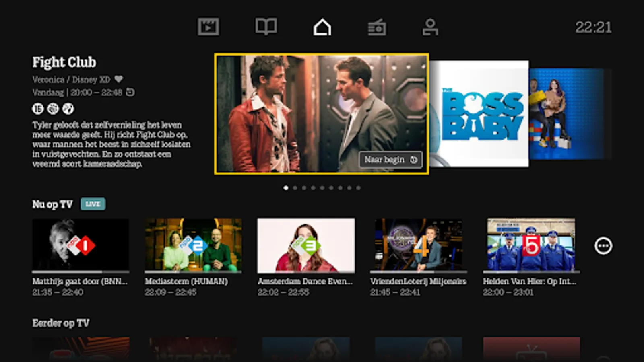Open the Radio section icon
The image size is (644, 362).
377,27
